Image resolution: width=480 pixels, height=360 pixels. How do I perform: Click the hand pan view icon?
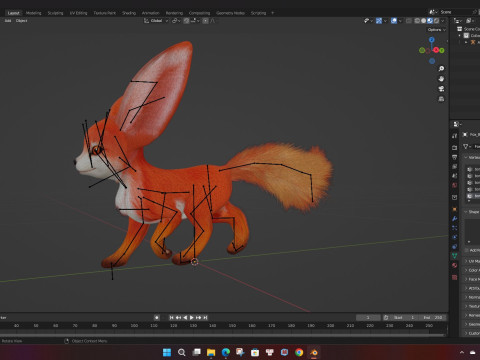(x=441, y=79)
